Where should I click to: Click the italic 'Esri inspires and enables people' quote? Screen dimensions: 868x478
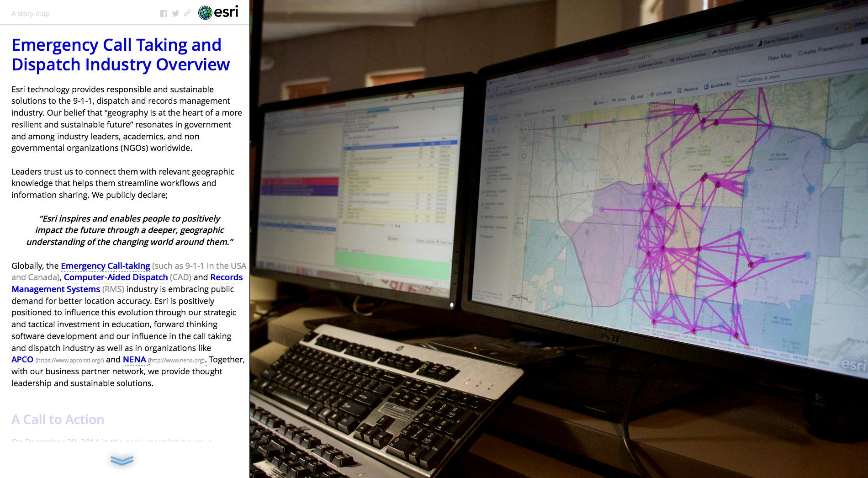pos(130,230)
